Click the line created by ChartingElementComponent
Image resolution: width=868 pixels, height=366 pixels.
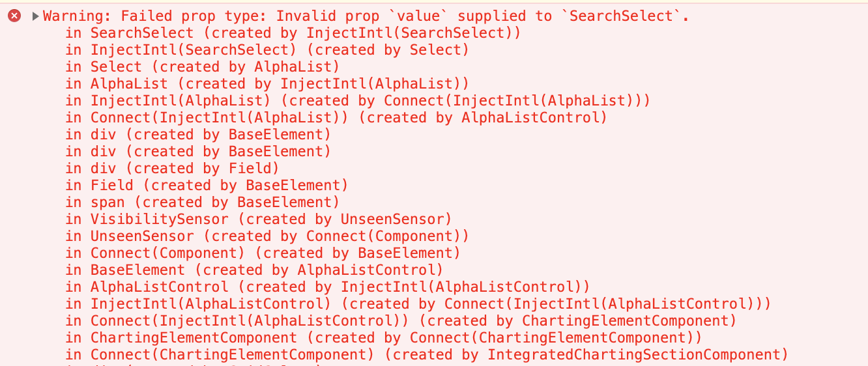pyautogui.click(x=401, y=321)
